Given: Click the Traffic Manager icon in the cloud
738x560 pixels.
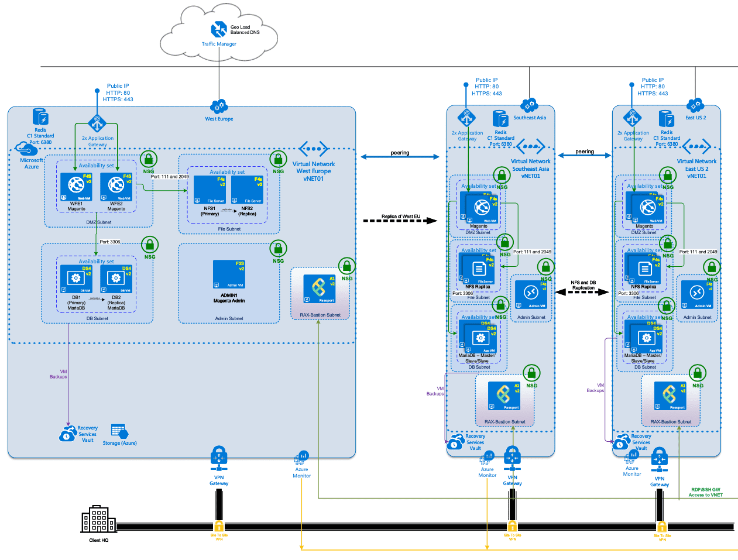Looking at the screenshot, I should 219,29.
